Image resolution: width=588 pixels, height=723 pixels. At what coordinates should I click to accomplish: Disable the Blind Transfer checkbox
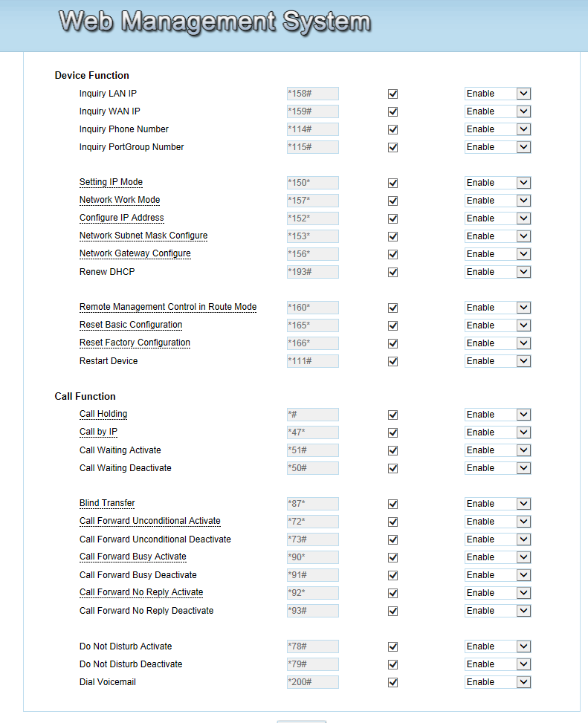click(x=393, y=505)
